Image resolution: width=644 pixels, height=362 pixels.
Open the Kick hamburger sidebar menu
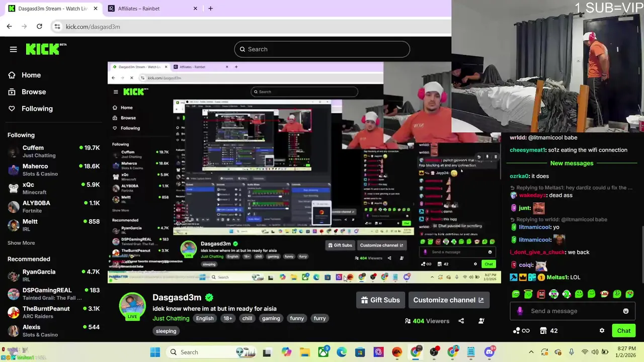[14, 49]
